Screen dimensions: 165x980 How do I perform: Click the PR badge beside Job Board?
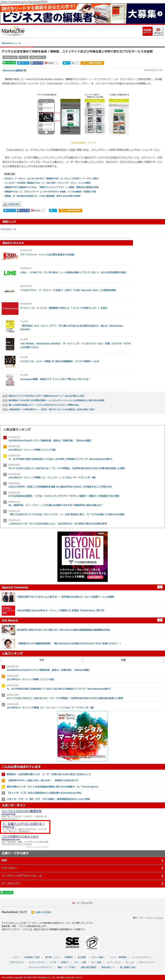pos(160,620)
